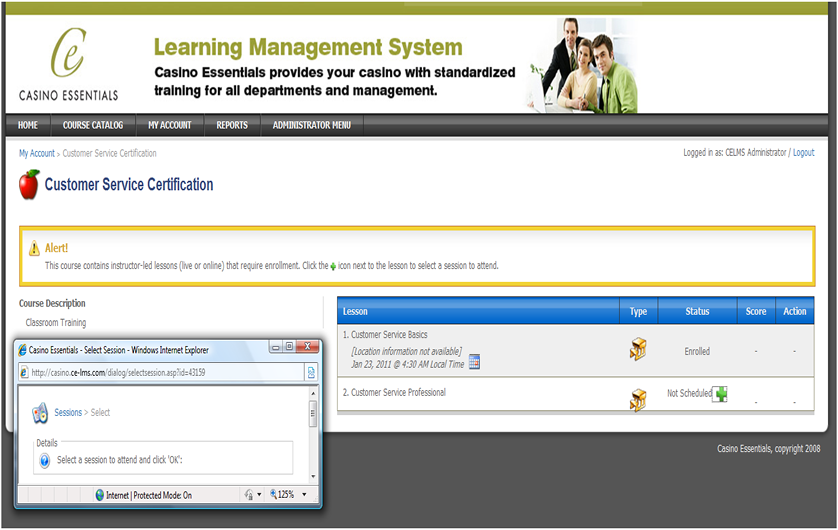Click the popup vertical scrollbar thumb
This screenshot has height=530, width=838.
click(x=313, y=414)
